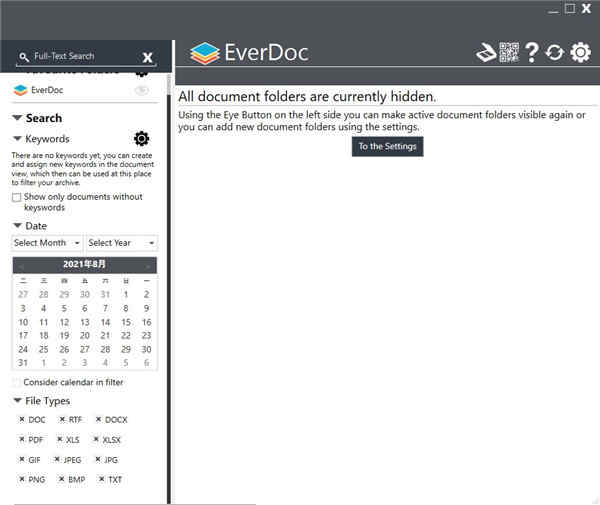The image size is (600, 505).
Task: Toggle EverDoc folder visibility eye
Action: point(142,90)
